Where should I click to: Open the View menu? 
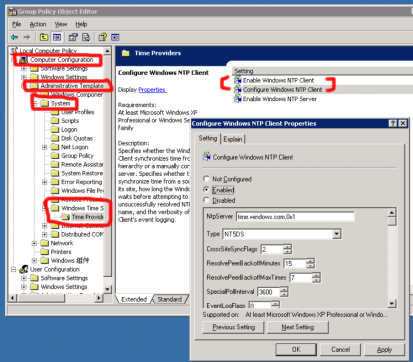[61, 24]
